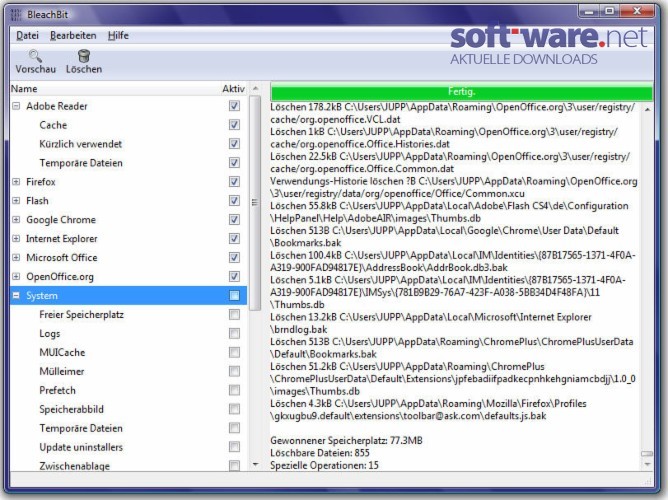The height and width of the screenshot is (500, 668).
Task: Enable the Prefetch checkbox
Action: [x=234, y=390]
